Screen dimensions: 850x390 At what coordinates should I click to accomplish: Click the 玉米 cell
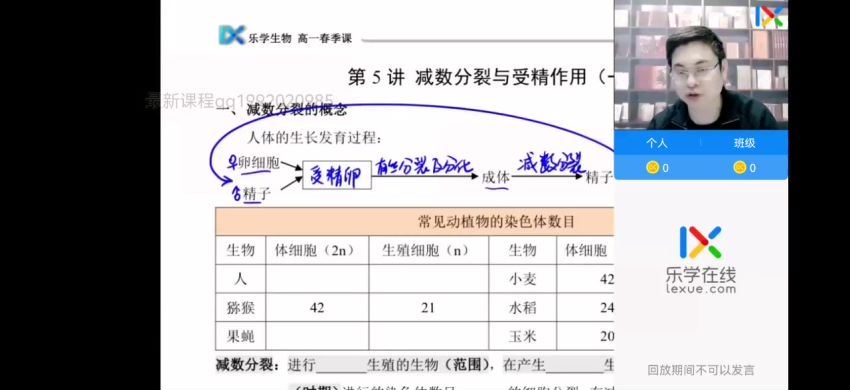[x=523, y=337]
